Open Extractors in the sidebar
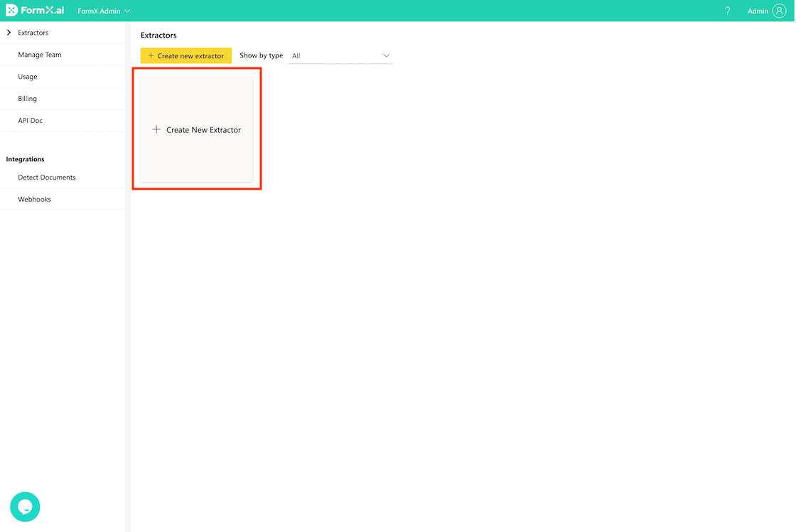 33,33
